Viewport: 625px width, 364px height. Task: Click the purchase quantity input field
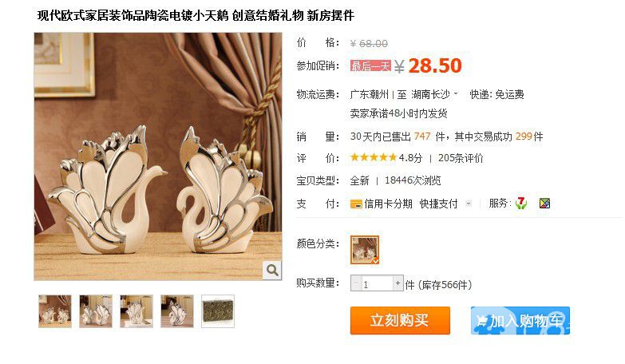[377, 283]
